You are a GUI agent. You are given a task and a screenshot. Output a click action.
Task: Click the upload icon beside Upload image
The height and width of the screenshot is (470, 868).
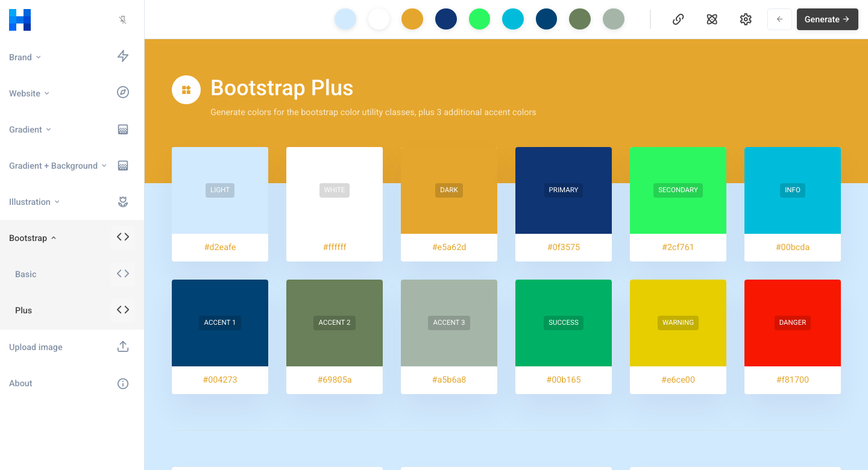point(123,346)
